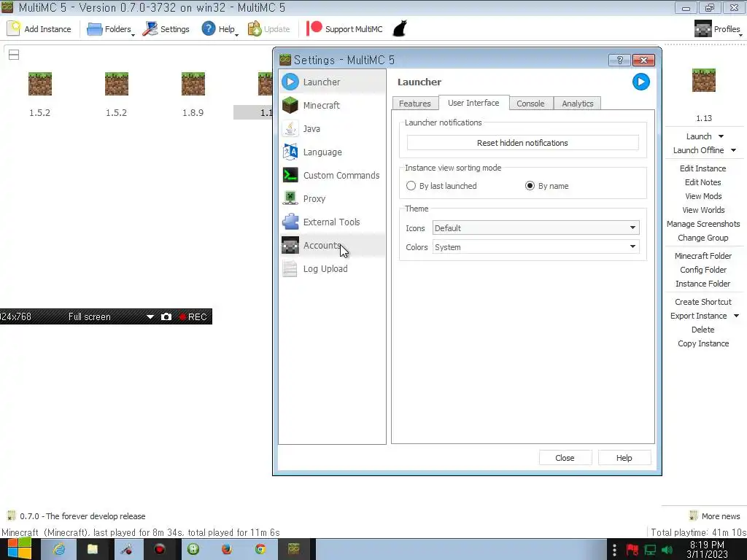Click Create Shortcut in side panel

coord(703,302)
